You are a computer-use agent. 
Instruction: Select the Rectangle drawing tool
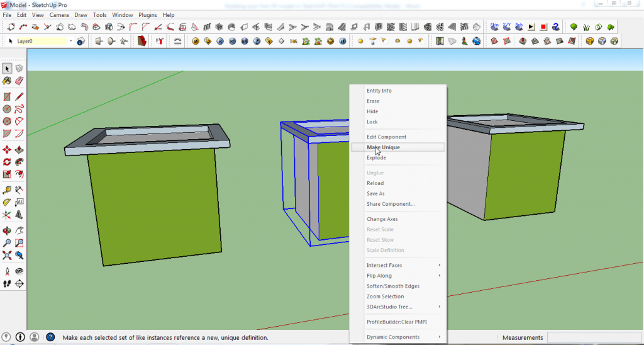pyautogui.click(x=7, y=96)
